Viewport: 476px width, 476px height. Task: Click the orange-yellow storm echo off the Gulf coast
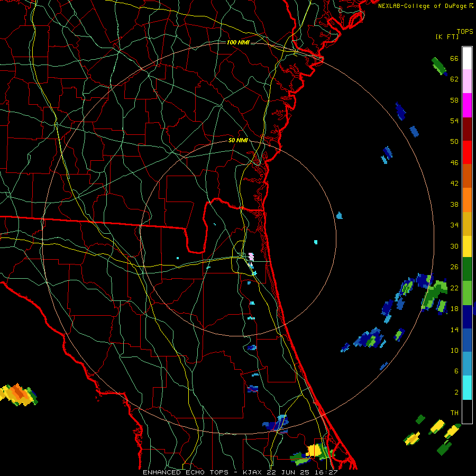pos(18,395)
